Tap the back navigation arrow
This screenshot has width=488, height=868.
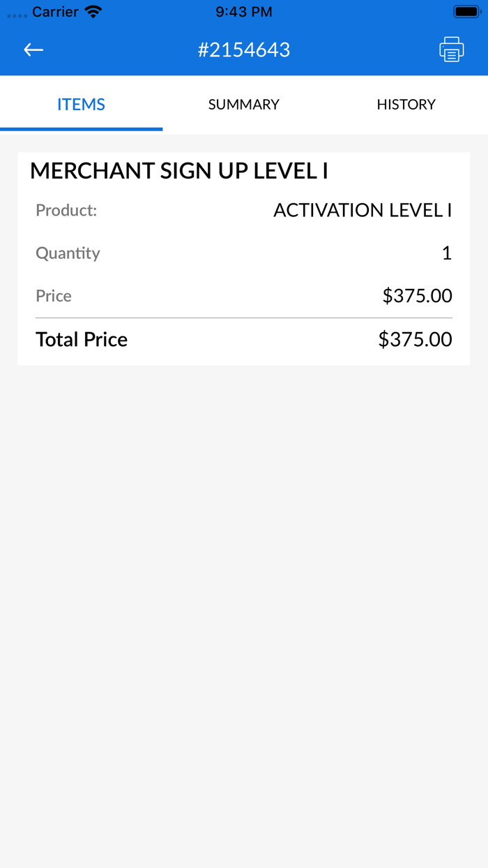33,50
